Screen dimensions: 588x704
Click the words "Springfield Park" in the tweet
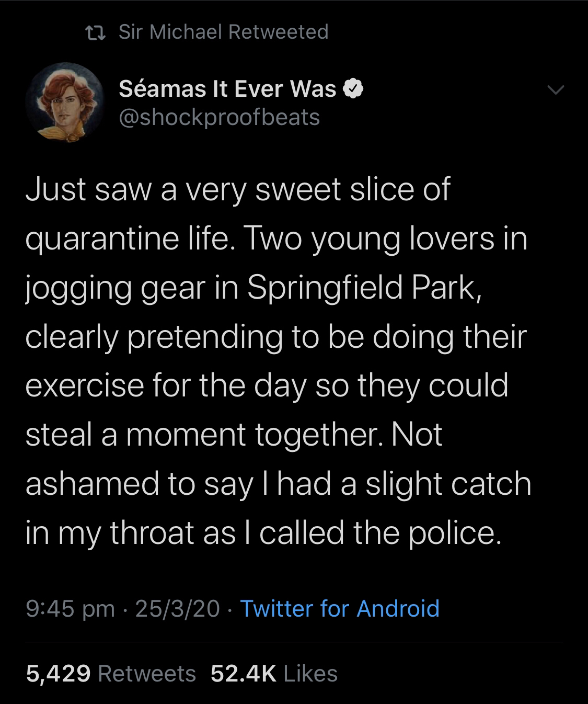(361, 288)
